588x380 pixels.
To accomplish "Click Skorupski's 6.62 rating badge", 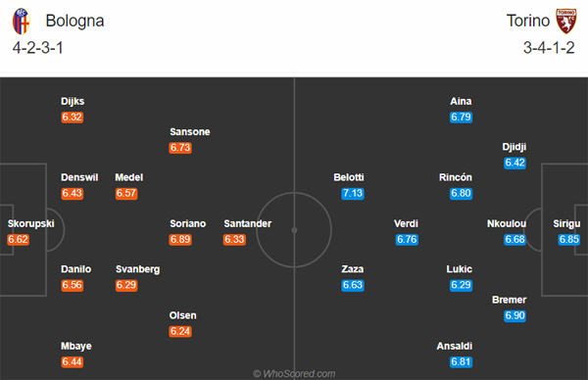I will (x=18, y=240).
